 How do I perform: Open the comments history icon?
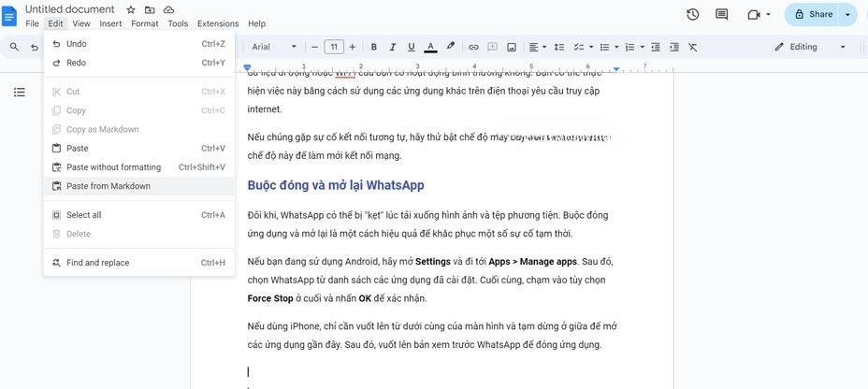coord(722,15)
